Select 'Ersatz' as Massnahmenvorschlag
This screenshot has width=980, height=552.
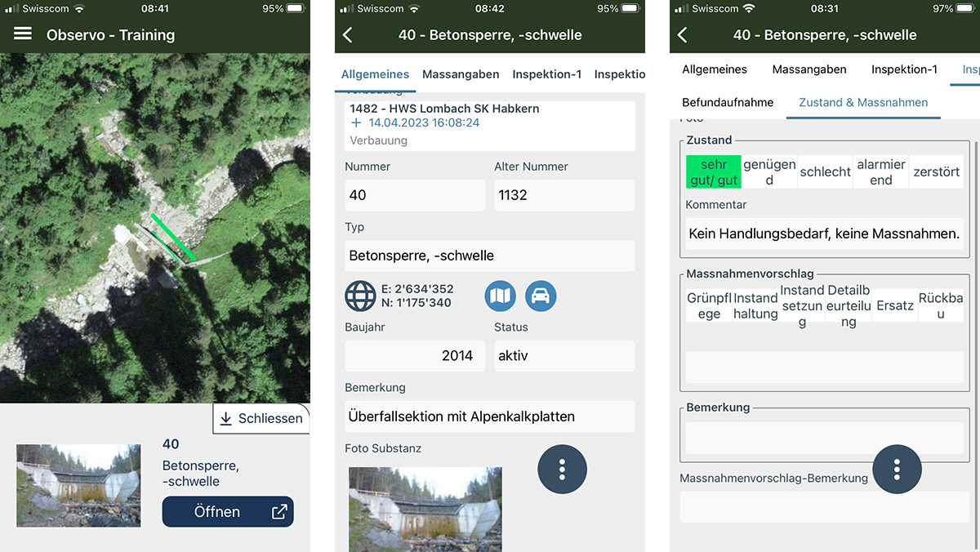pos(894,305)
